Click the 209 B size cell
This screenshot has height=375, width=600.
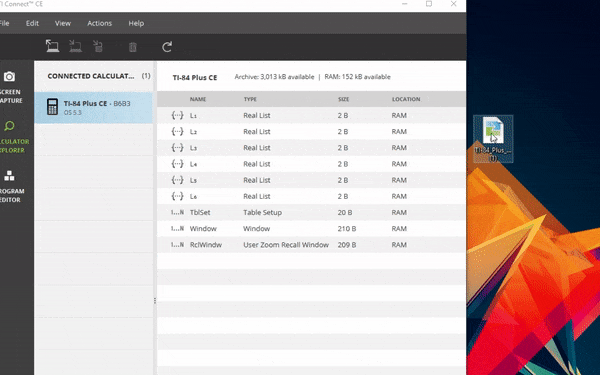tap(347, 245)
